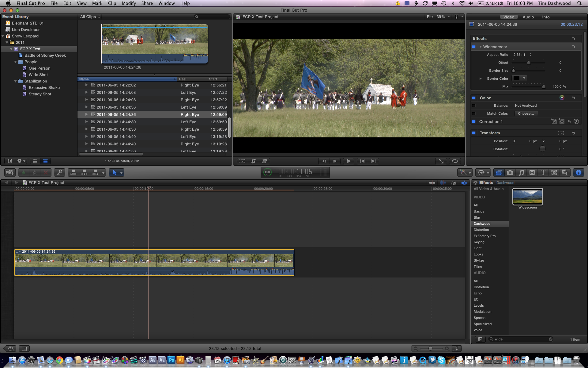Screen dimensions: 588x368
Task: Show the Transitions browser
Action: click(532, 173)
